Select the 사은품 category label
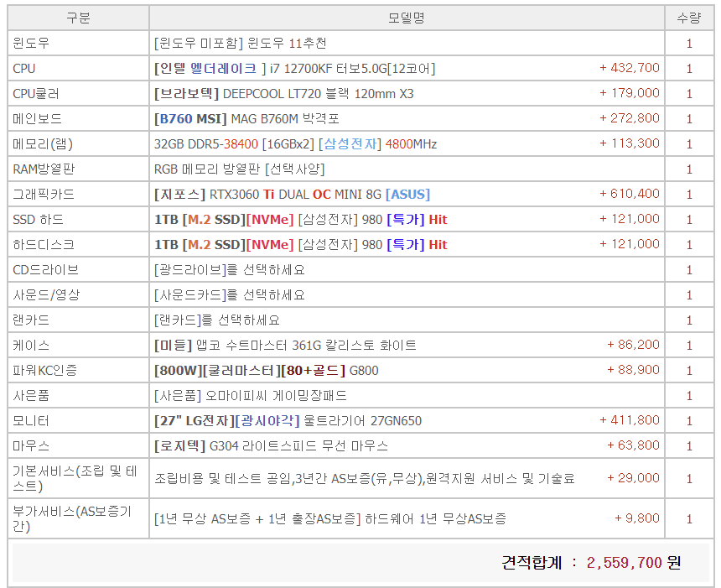Image resolution: width=721 pixels, height=588 pixels. pos(31,396)
